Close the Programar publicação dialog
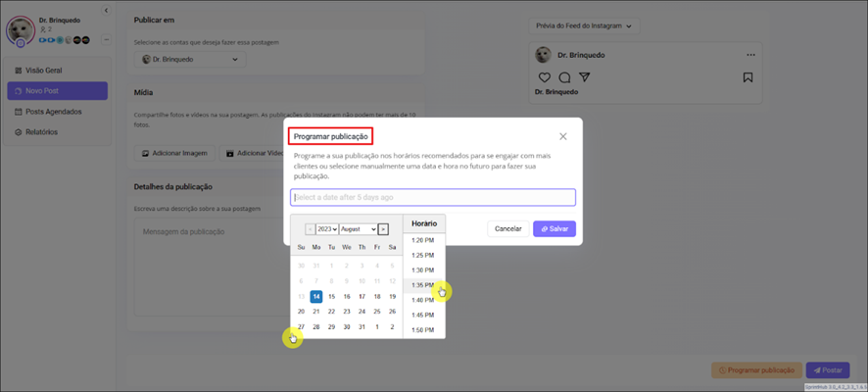The width and height of the screenshot is (868, 392). [x=562, y=136]
